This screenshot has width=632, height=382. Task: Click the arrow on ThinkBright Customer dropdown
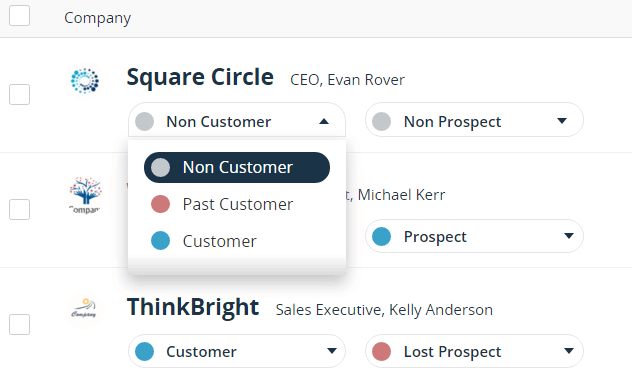click(x=332, y=351)
